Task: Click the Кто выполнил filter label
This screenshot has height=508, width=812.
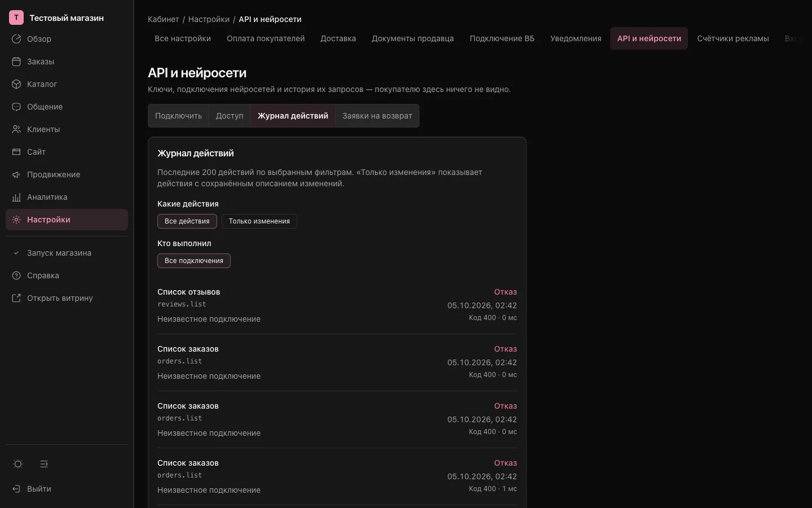Action: (184, 243)
